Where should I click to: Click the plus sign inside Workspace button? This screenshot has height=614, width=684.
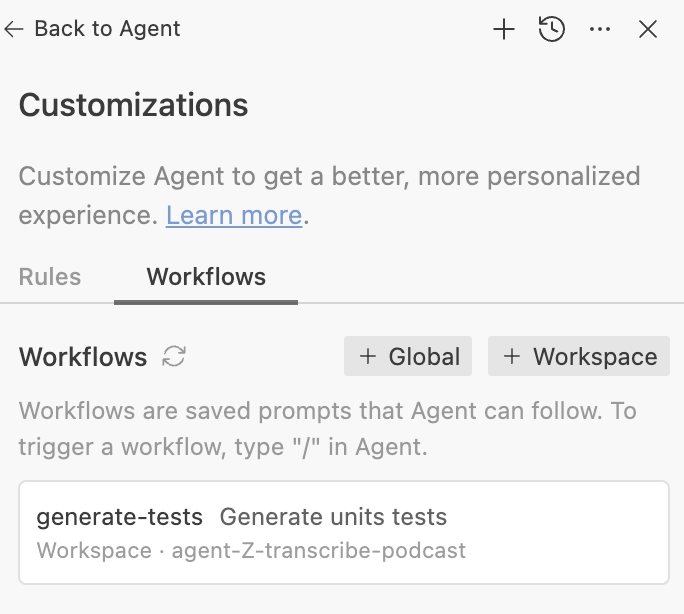pos(511,357)
